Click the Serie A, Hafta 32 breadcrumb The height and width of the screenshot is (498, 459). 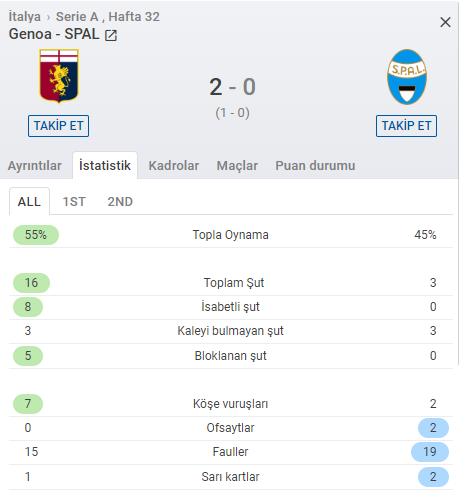click(x=108, y=16)
